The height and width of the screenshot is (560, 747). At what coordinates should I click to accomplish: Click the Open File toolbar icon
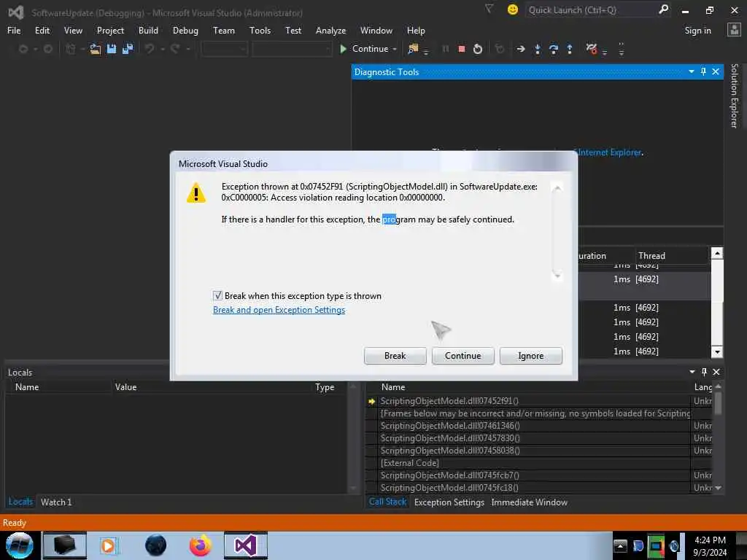(x=96, y=49)
